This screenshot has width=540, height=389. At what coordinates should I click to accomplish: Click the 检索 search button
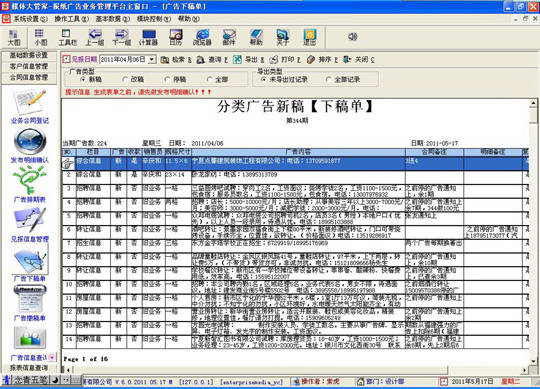[176, 60]
